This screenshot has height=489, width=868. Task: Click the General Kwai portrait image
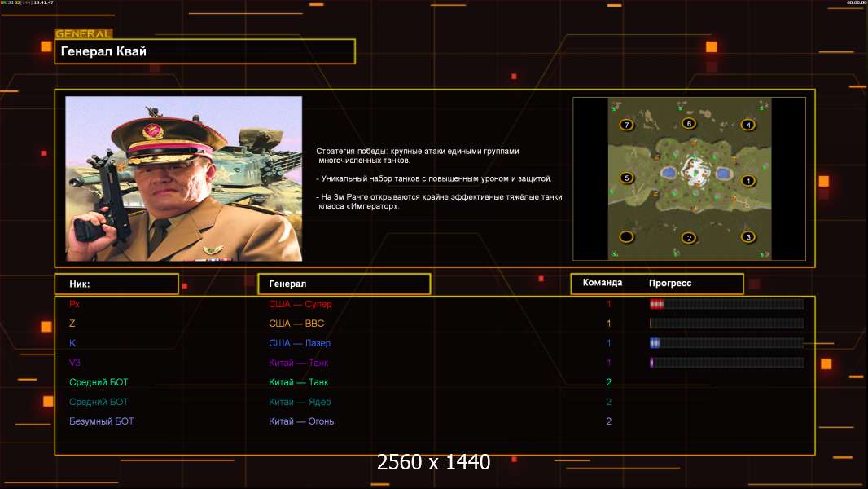[183, 178]
